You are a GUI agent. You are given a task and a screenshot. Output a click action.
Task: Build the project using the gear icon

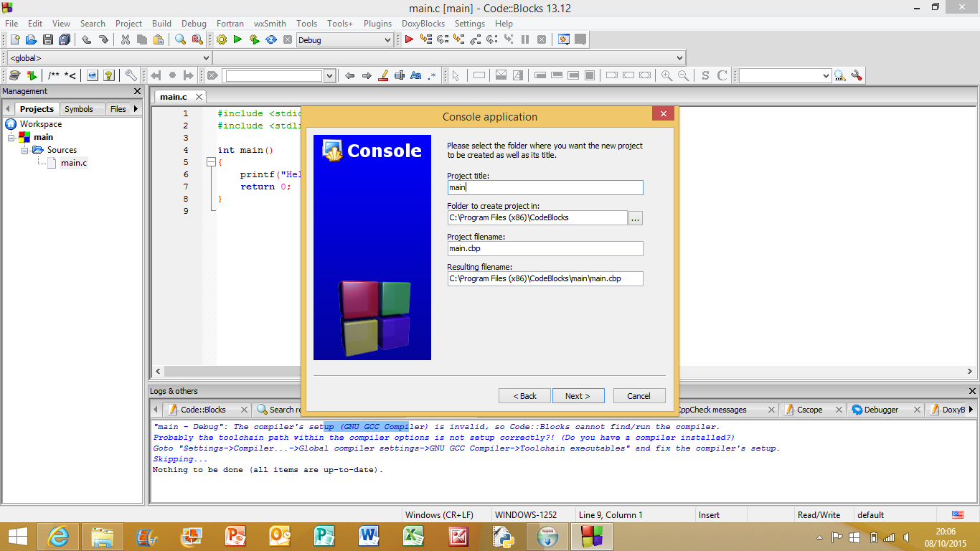point(221,39)
